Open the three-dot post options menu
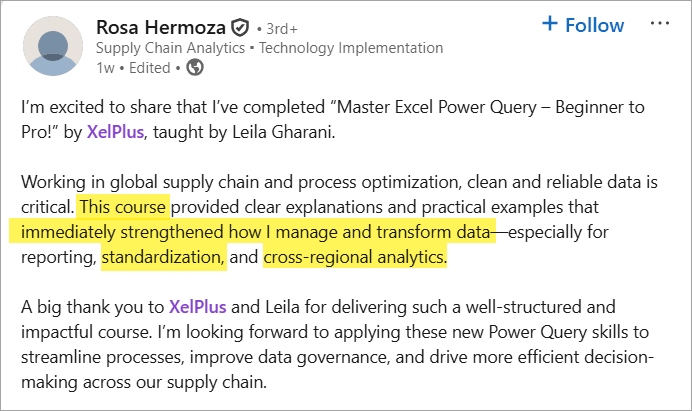 [x=660, y=24]
